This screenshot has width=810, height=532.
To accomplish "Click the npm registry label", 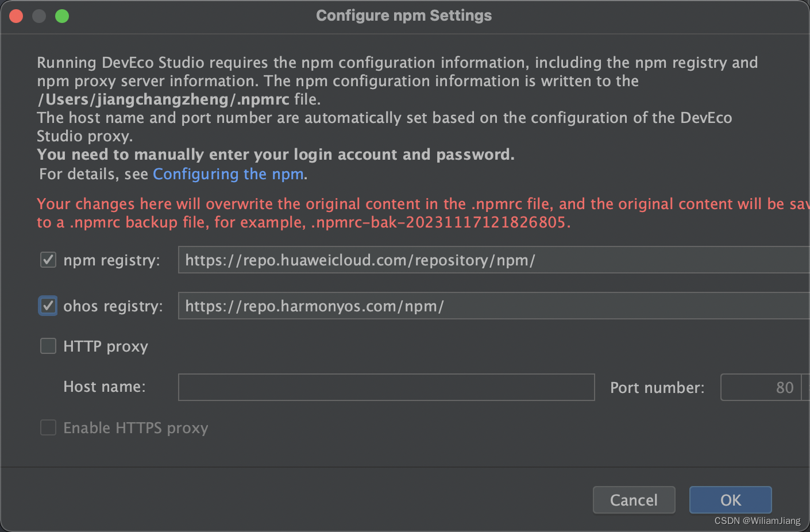I will click(111, 260).
